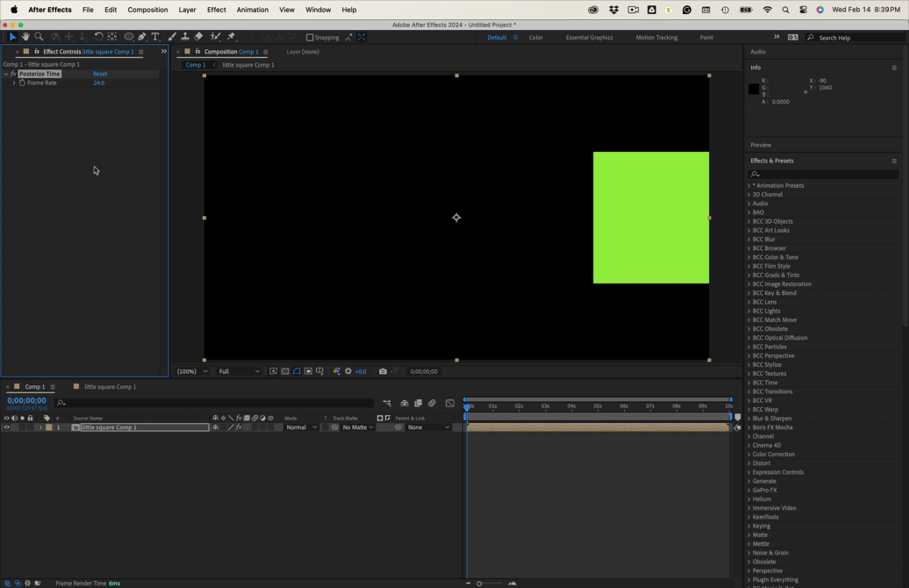Click the Motion Blur enable icon
The image size is (909, 588).
pyautogui.click(x=432, y=403)
